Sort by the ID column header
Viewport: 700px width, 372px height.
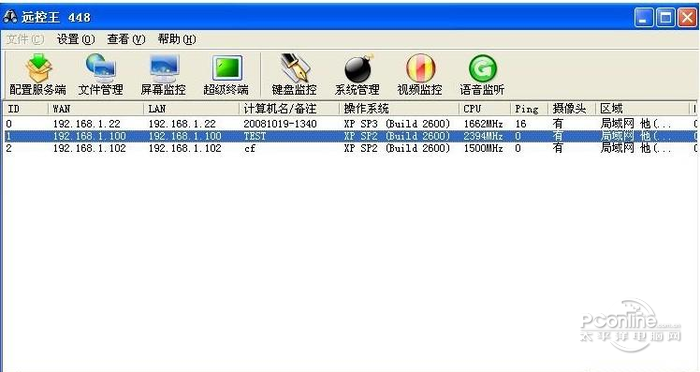[26, 109]
